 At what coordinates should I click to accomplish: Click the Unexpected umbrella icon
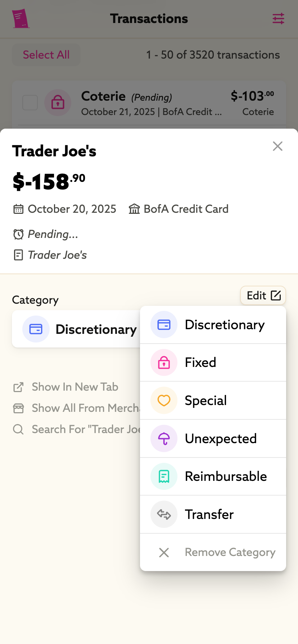(164, 438)
